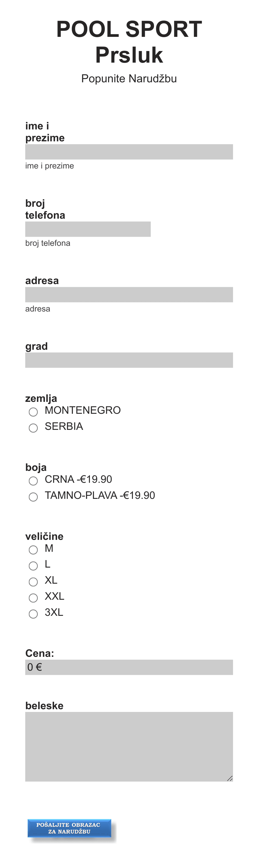Screen dimensions: 258x868
Task: Click the Cena price field
Action: coord(129,667)
